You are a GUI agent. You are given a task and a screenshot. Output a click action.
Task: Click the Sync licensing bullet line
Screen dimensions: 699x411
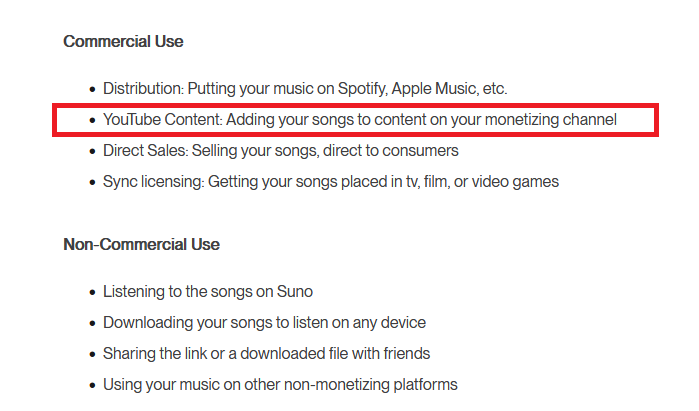coord(330,182)
